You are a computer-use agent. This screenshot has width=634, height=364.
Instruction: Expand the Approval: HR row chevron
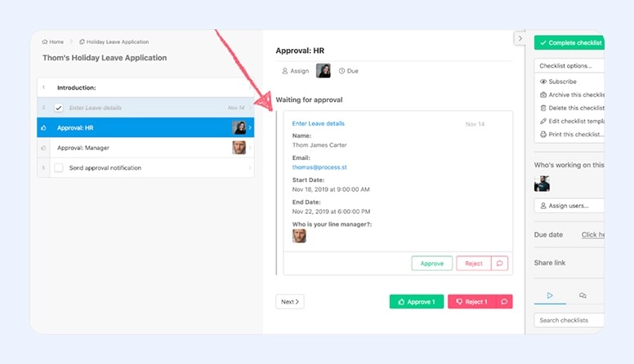pos(250,127)
